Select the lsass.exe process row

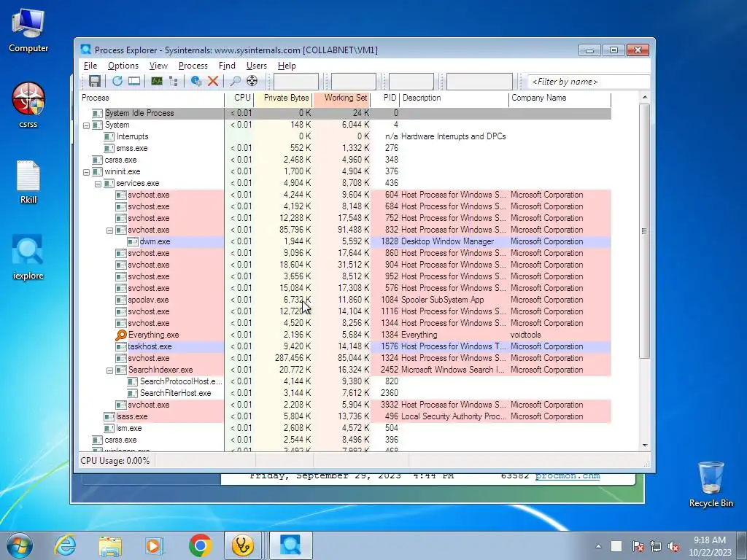345,416
